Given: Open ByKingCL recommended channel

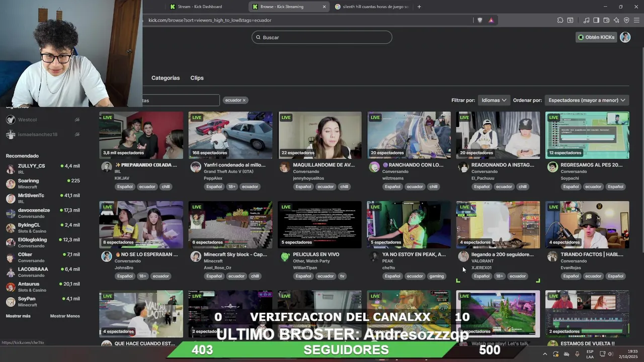Looking at the screenshot, I should [43, 228].
